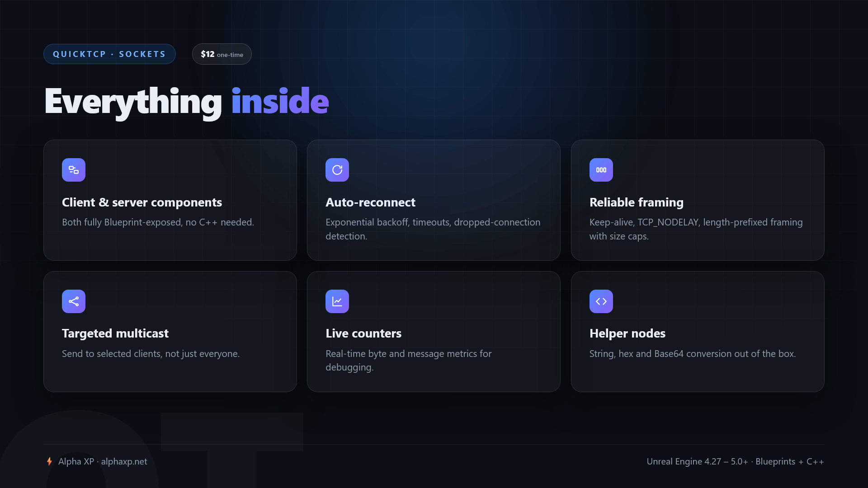This screenshot has width=868, height=488.
Task: Click the Targeted multicast share icon
Action: click(74, 301)
